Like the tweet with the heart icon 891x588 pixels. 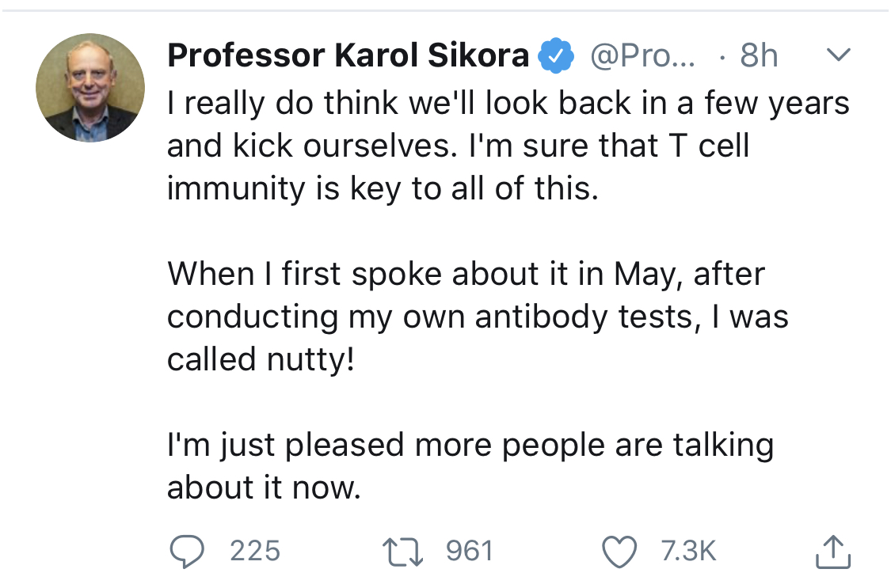620,552
